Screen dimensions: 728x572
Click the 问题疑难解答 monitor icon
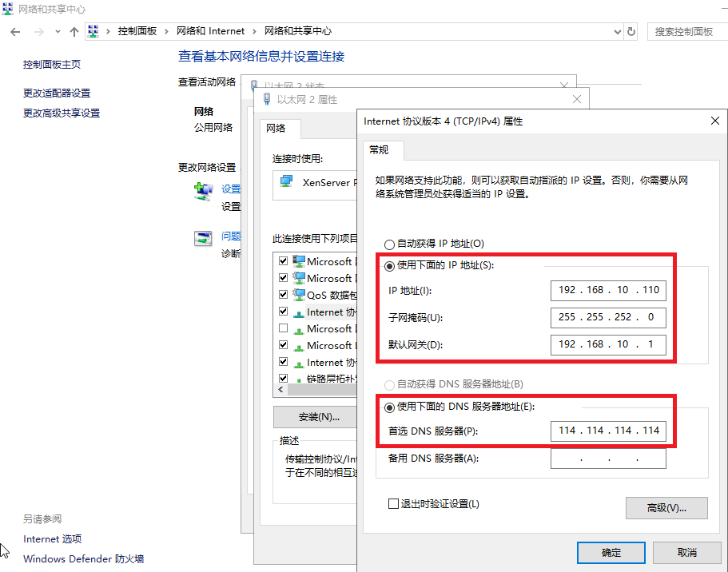pyautogui.click(x=202, y=238)
